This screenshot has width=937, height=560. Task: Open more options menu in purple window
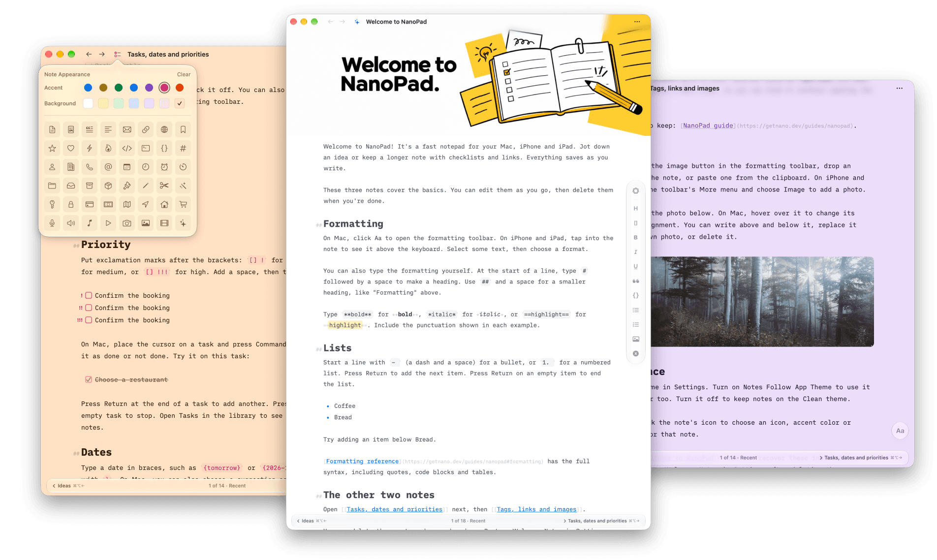900,88
